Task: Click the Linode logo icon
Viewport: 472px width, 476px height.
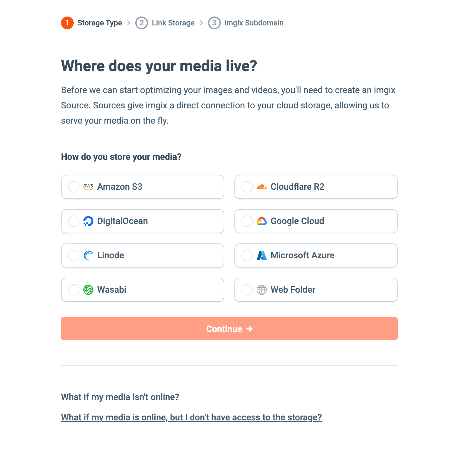Action: click(x=88, y=255)
